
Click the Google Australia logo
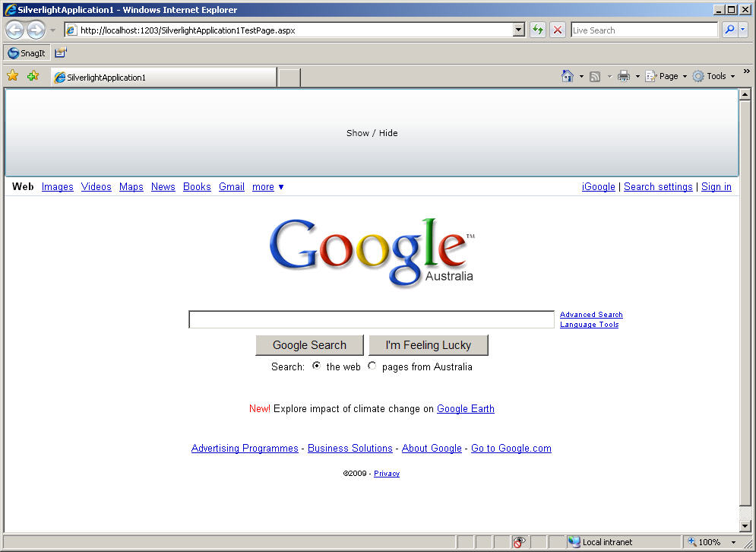tap(372, 252)
